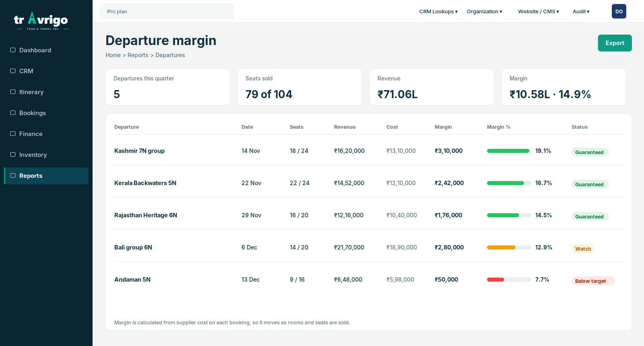Click the Kashmir 7N group margin bar
Screen dimensions: 644x346
coord(509,151)
